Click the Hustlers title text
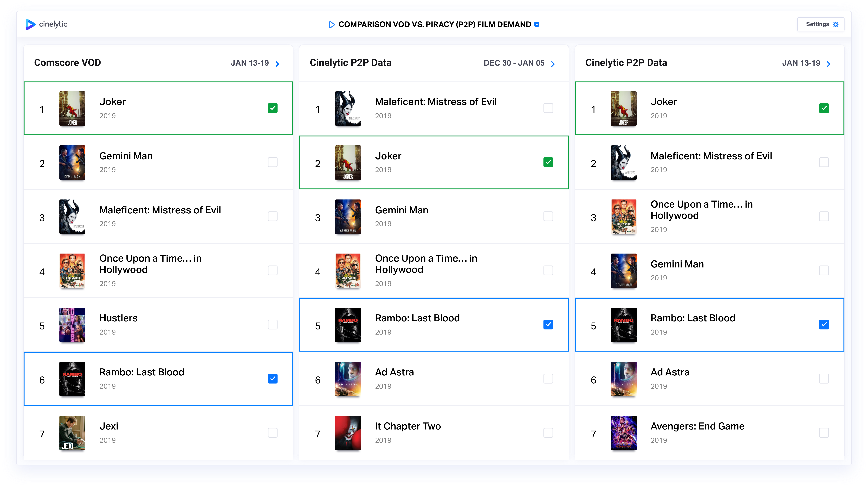The height and width of the screenshot is (487, 868). click(x=118, y=318)
